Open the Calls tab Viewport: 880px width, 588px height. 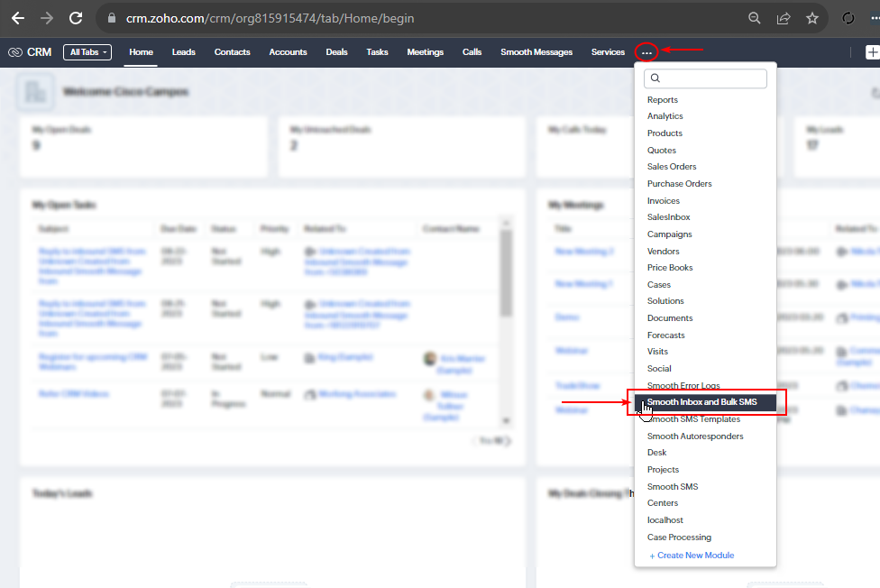point(472,52)
